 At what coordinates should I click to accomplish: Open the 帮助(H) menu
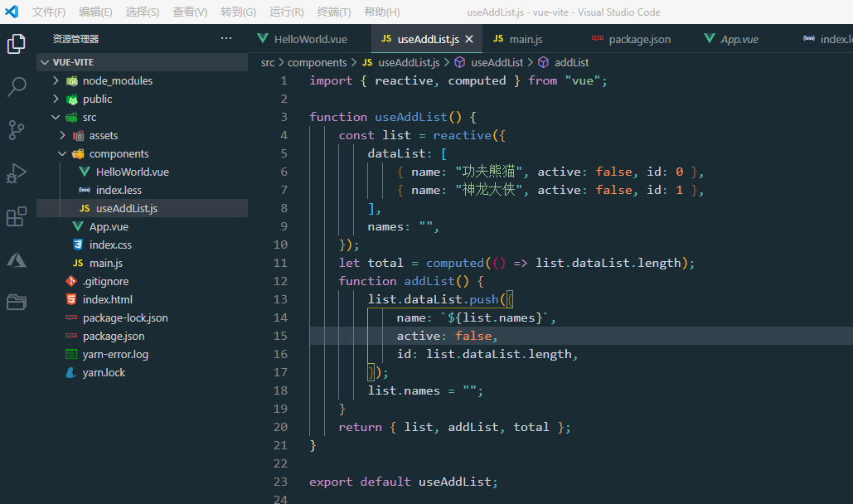[x=382, y=12]
